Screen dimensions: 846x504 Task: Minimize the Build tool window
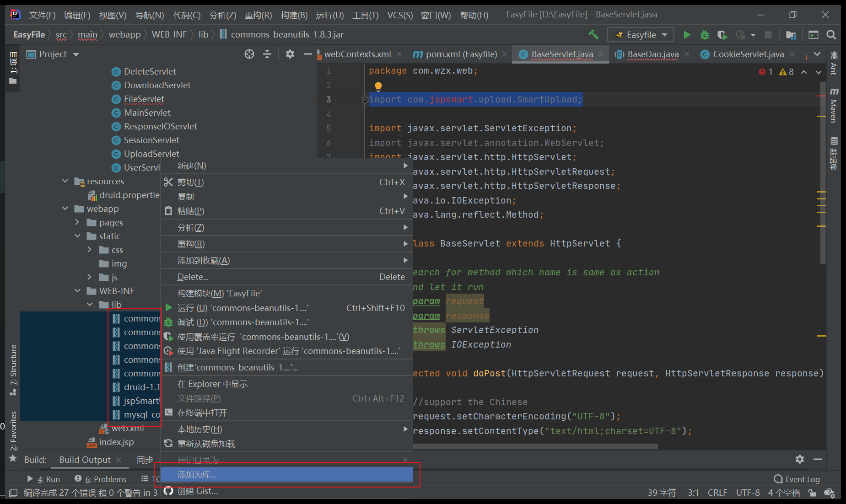tap(818, 459)
